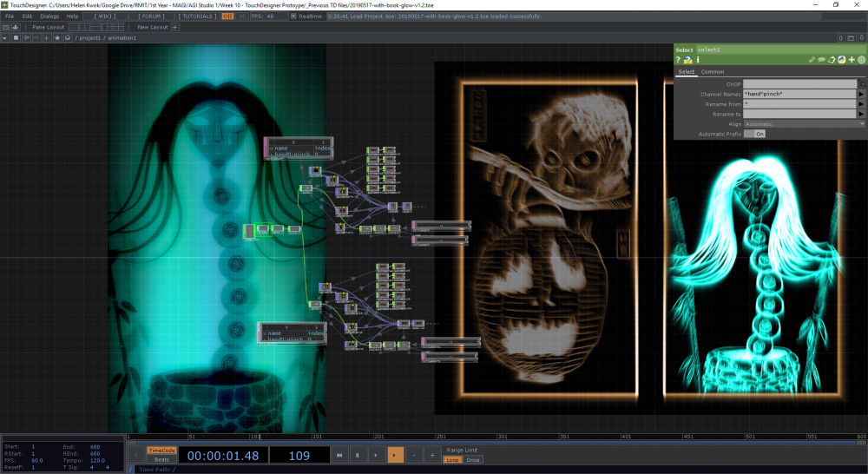Click the pencil edit icon in parameter header
This screenshot has height=474, width=868.
coord(811,60)
